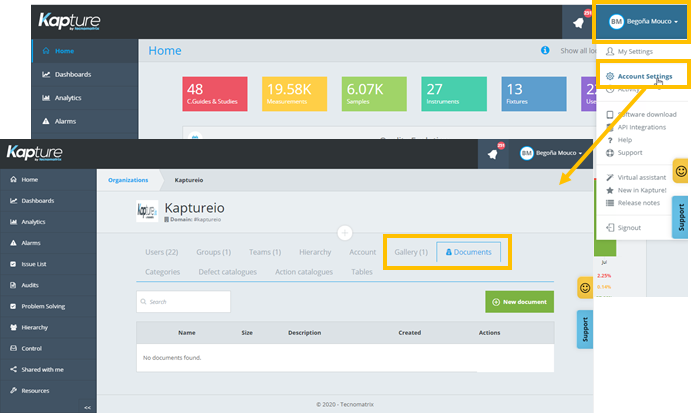Open notifications bell in front window
691x413 pixels.
click(493, 153)
